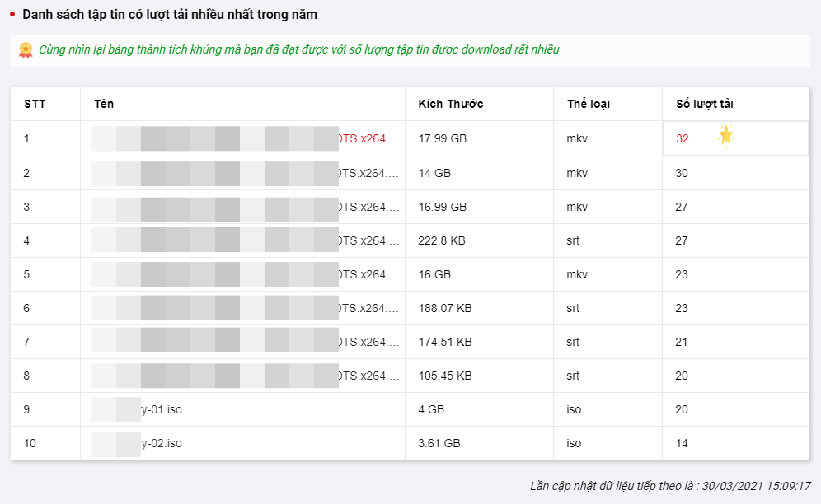
Task: Open the file name ending in y-01.iso
Action: pyautogui.click(x=161, y=409)
